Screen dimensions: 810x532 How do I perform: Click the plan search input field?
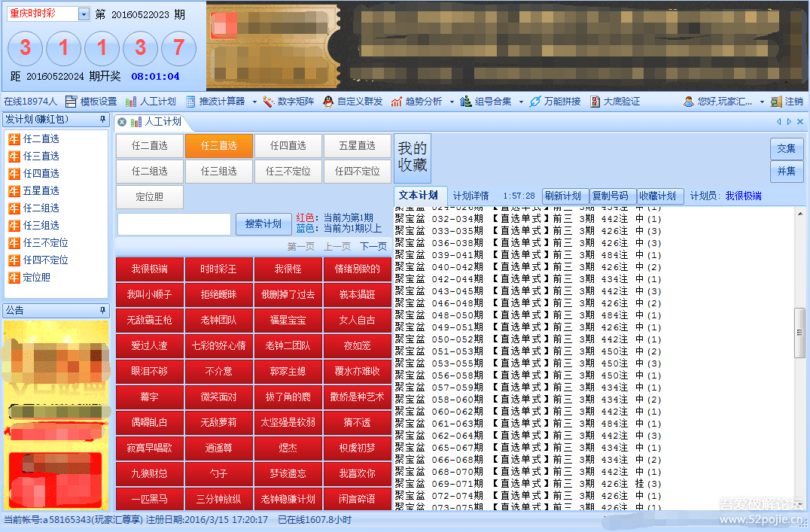coord(174,224)
